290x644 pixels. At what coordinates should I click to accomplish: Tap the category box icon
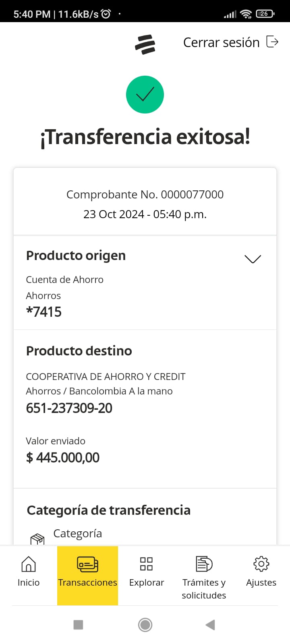point(37,539)
